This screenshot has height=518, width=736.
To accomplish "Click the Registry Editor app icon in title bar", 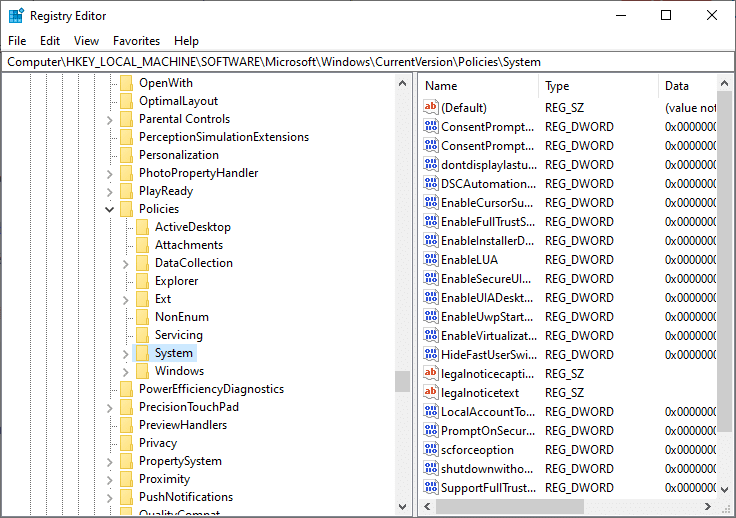I will pyautogui.click(x=16, y=15).
